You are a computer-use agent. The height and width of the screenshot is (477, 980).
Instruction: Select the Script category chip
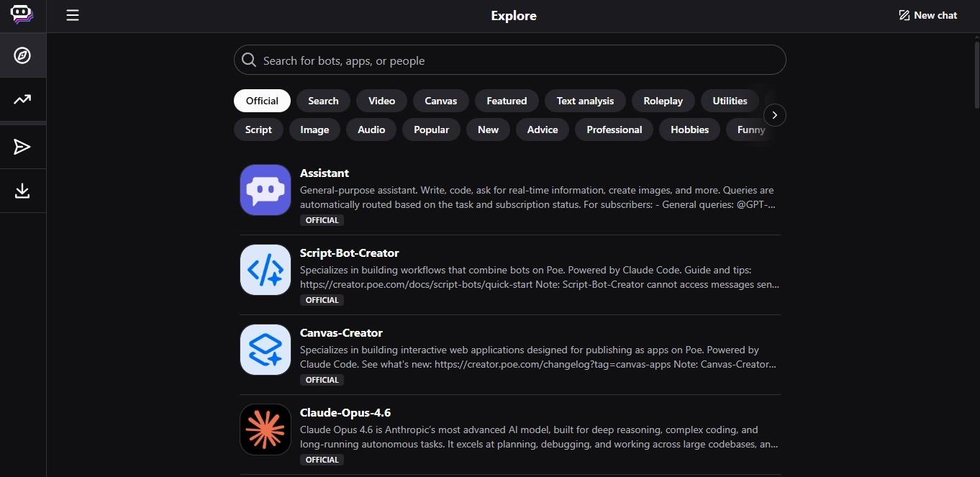pos(258,130)
